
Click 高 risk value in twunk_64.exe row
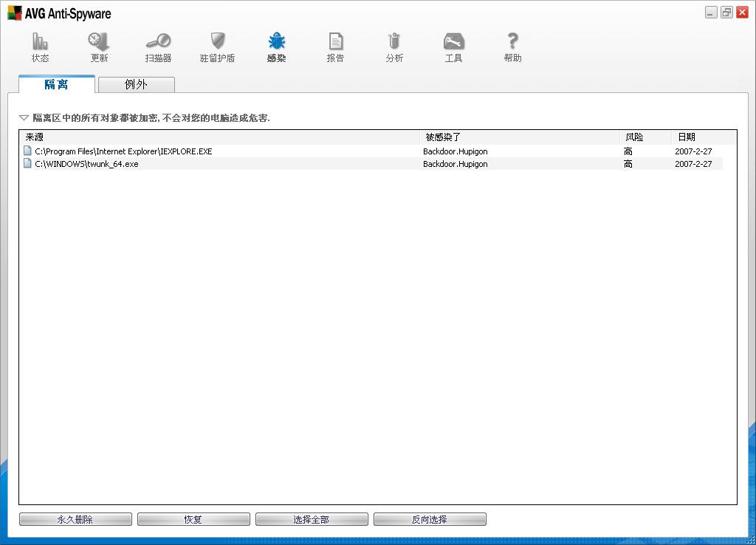628,163
